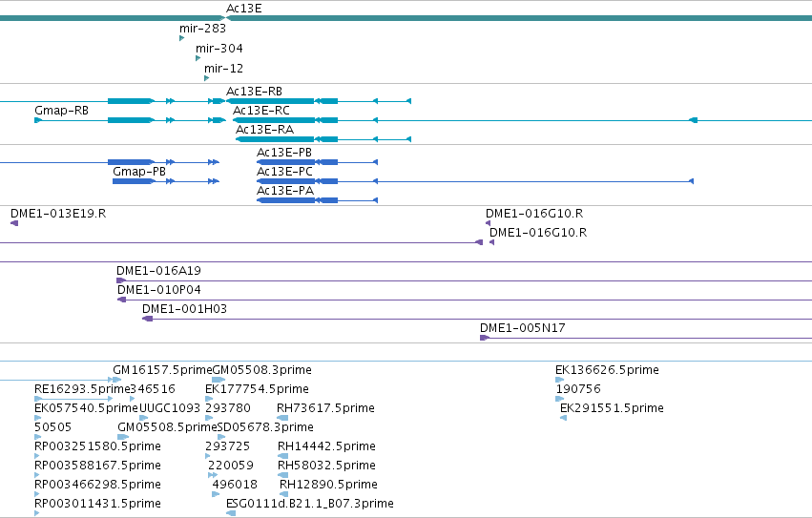Click the RP003588167.5prime EST label
This screenshot has width=812, height=518.
[97, 466]
